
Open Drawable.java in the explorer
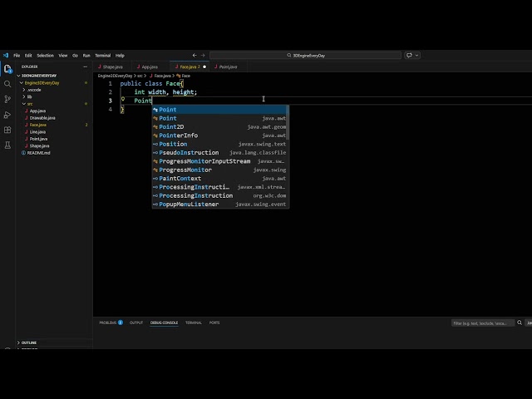[x=42, y=118]
